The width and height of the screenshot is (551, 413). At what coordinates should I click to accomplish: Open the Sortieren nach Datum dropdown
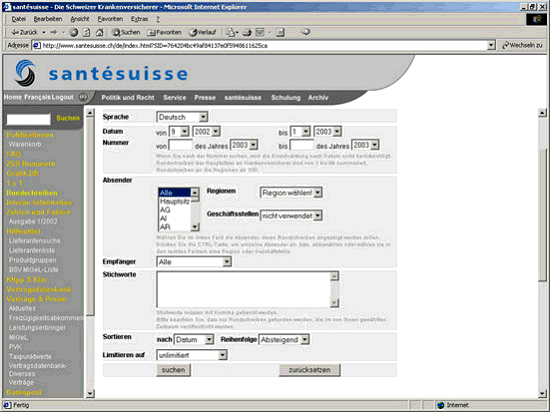(x=194, y=340)
